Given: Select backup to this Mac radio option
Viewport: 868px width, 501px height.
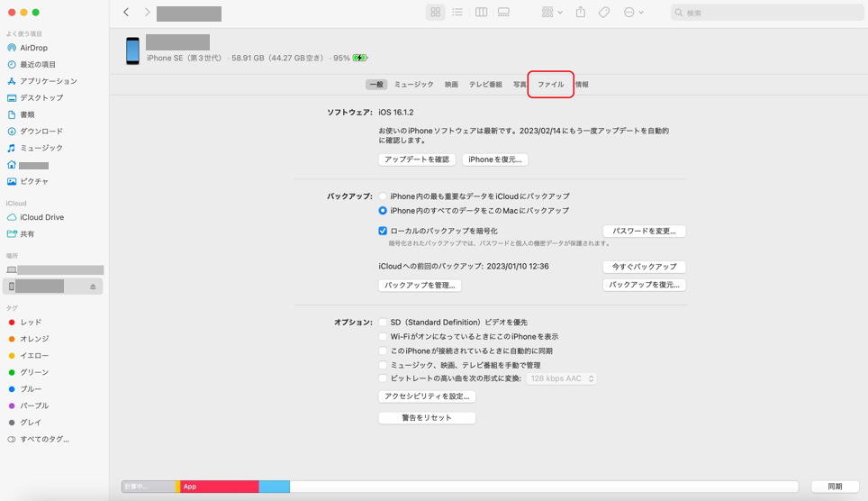Looking at the screenshot, I should [x=383, y=211].
